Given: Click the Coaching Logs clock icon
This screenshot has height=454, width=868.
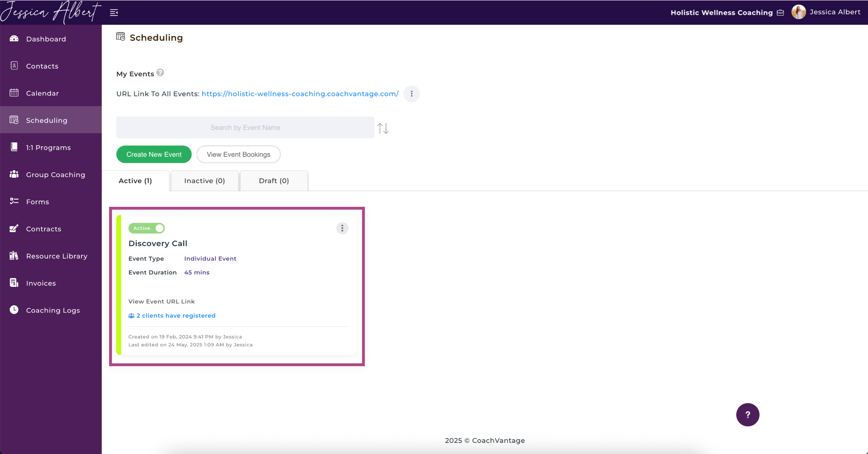Looking at the screenshot, I should (14, 310).
